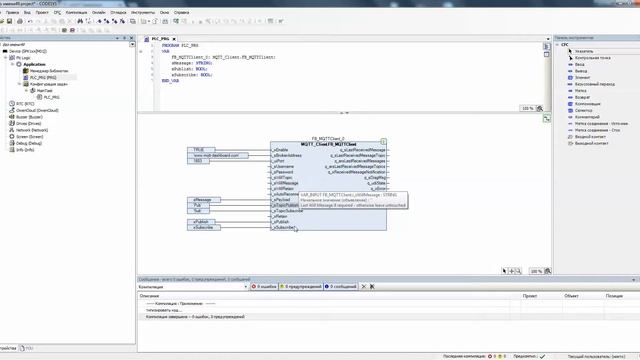Collapse the MainTask tree node

[26, 91]
